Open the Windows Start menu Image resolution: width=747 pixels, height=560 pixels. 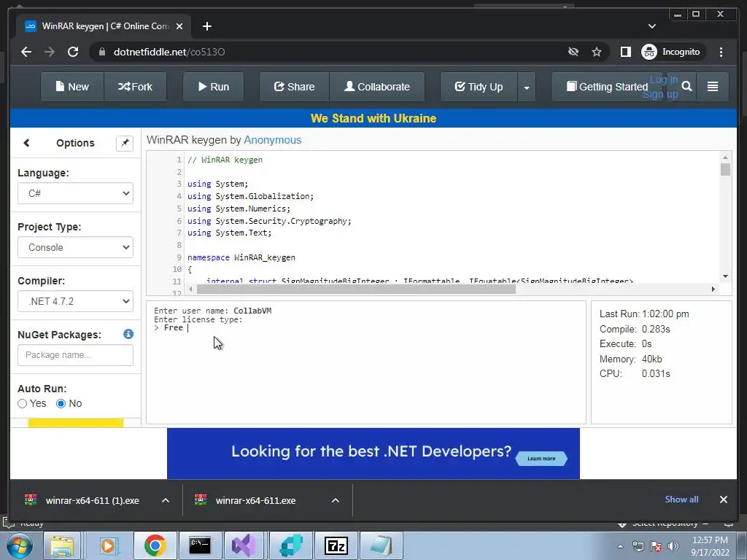(x=20, y=545)
